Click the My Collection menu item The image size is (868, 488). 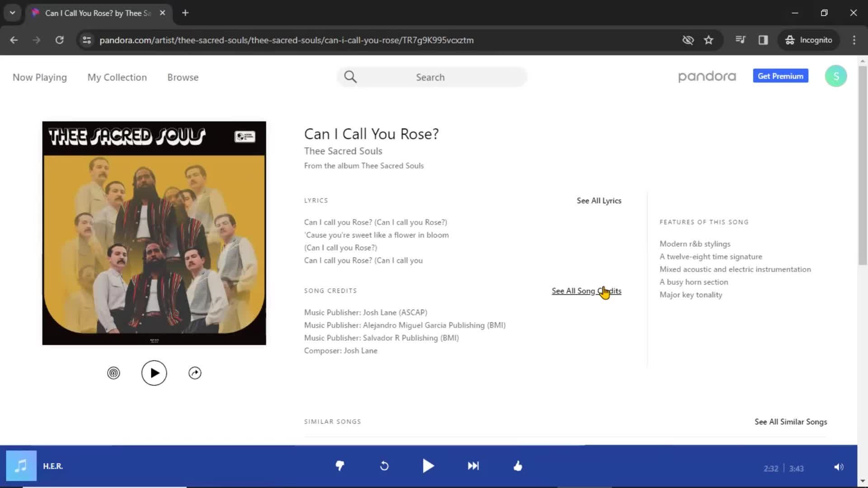click(x=117, y=77)
